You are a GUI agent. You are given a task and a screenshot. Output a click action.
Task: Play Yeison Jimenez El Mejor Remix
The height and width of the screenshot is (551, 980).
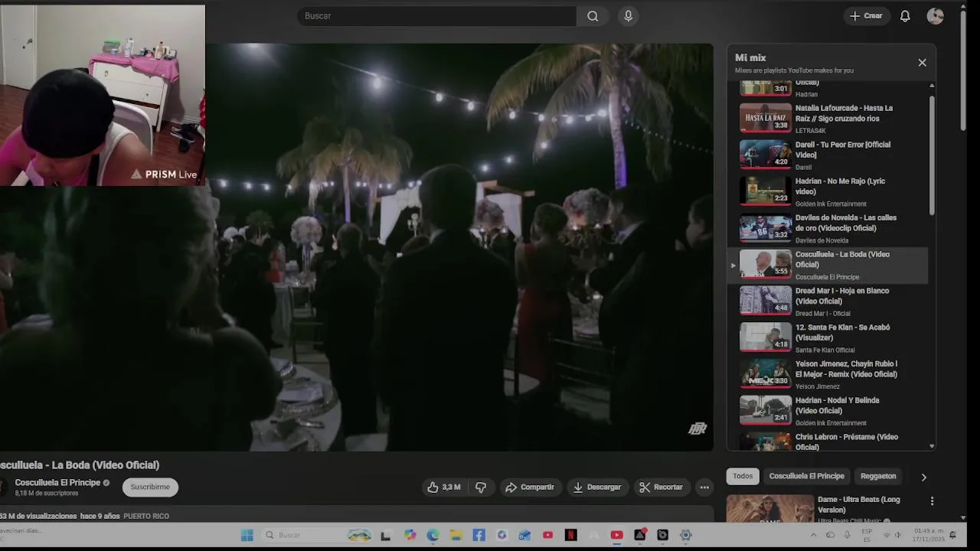pos(827,375)
